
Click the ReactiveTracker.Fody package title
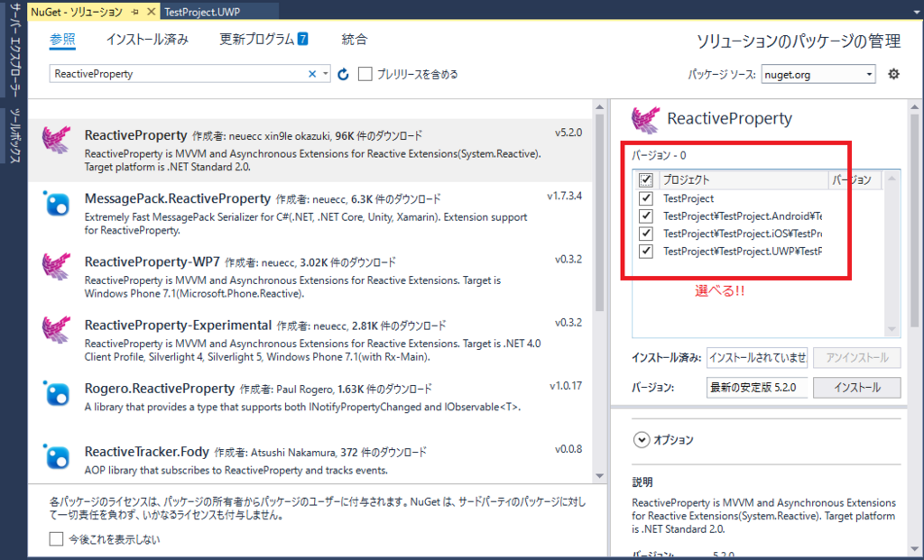(x=147, y=452)
